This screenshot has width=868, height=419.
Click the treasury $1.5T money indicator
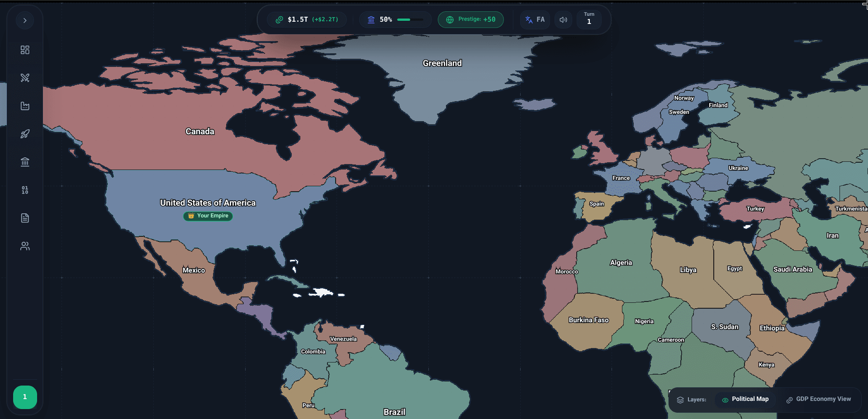tap(307, 19)
